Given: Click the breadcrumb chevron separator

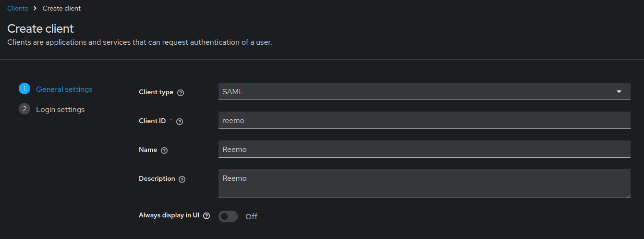Looking at the screenshot, I should 35,8.
